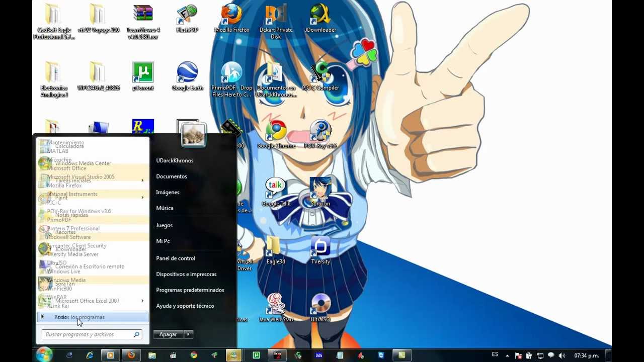Expand the Microsoft Office Excel 2007 jump list arrow

[x=142, y=301]
